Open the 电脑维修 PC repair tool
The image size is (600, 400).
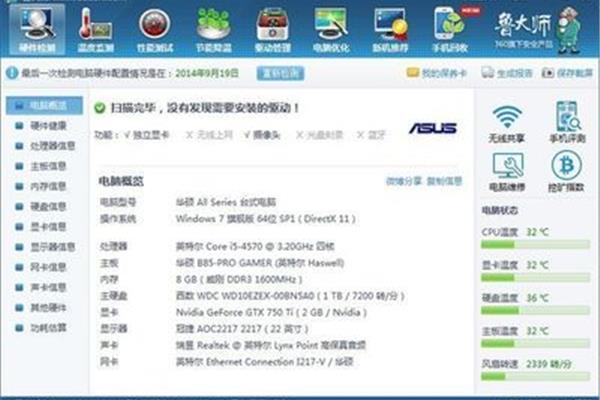point(507,172)
